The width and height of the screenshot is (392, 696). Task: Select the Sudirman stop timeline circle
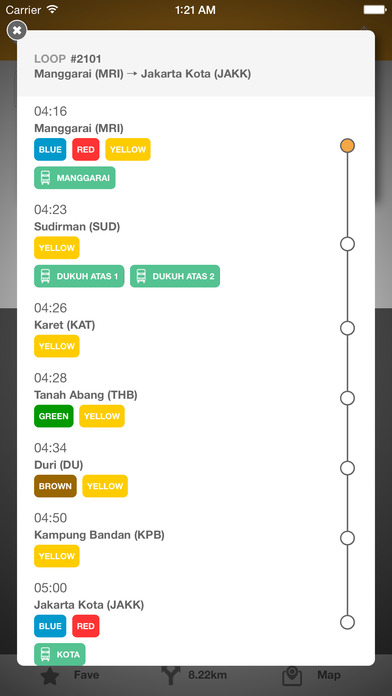[347, 244]
